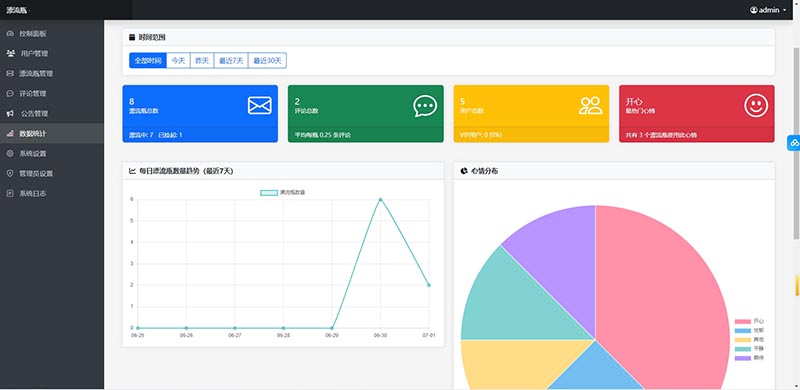Viewport: 800px width, 390px height.
Task: Click the 06-30 peak point on the line chart
Action: coord(380,200)
